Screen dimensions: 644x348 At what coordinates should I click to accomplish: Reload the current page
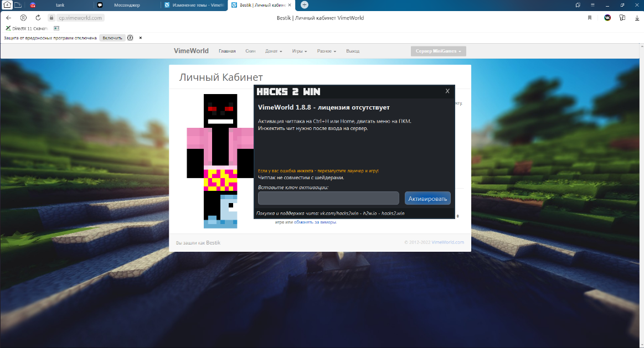pos(38,18)
